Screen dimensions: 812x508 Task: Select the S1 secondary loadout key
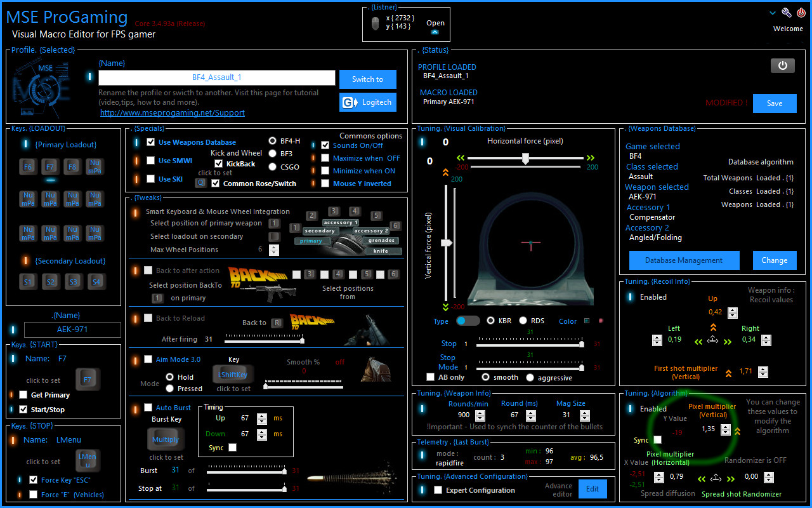(28, 281)
